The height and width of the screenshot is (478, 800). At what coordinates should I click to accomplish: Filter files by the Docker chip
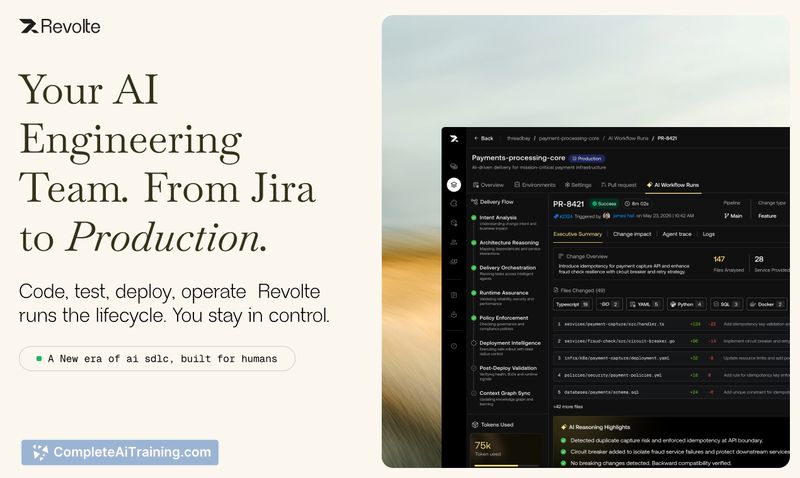(766, 304)
